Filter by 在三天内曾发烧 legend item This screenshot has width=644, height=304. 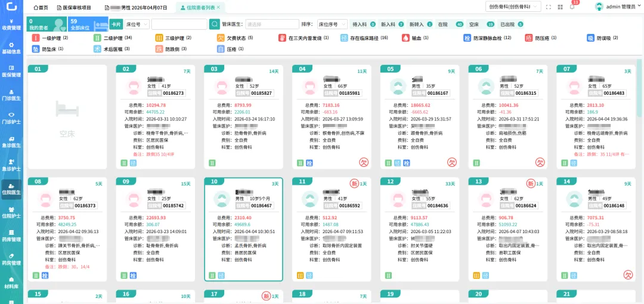304,38
